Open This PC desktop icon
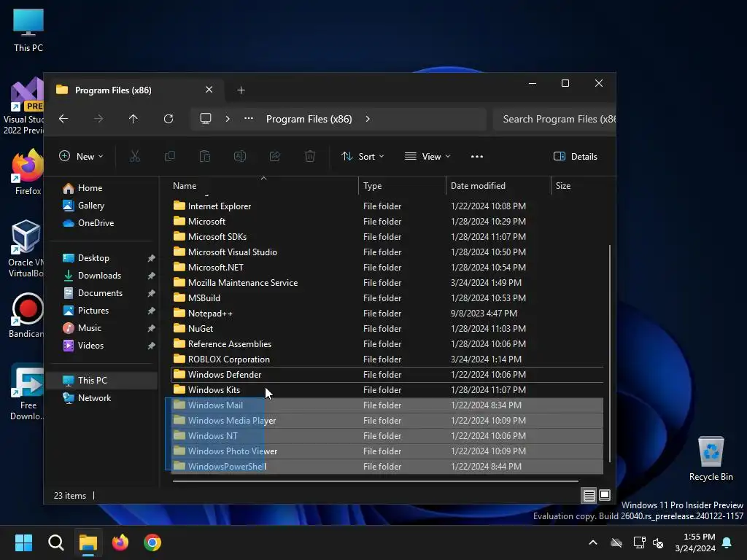This screenshot has width=747, height=560. click(28, 29)
